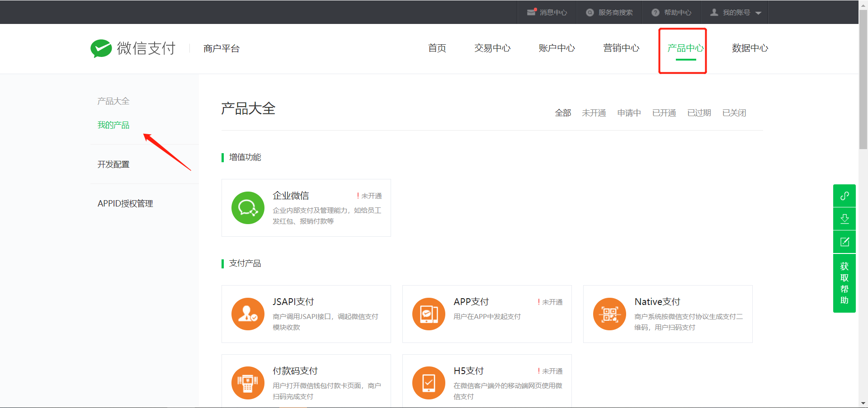Click the Native支付 QR code icon
Screen dimensions: 868x408
point(609,314)
